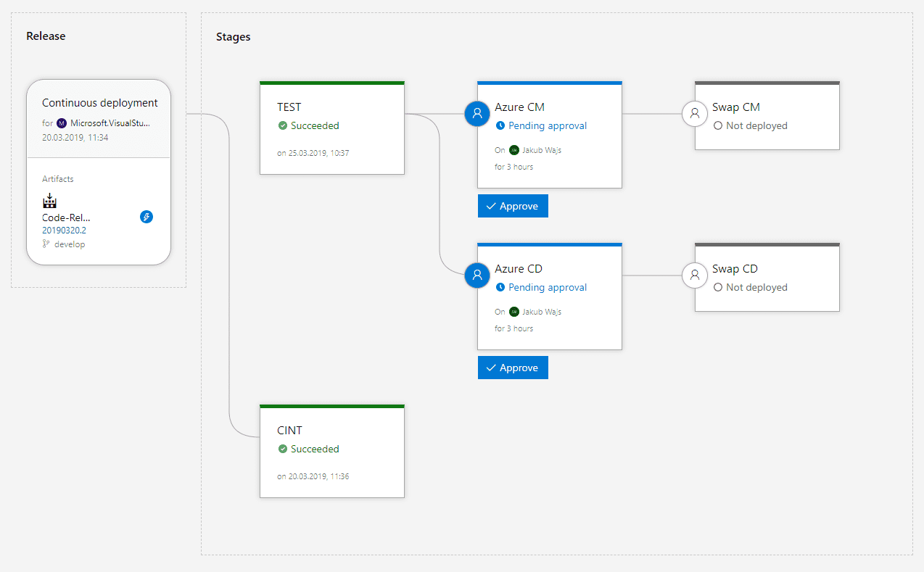Click the Continuous deployment release title
Viewport: 924px width, 572px height.
pyautogui.click(x=100, y=103)
